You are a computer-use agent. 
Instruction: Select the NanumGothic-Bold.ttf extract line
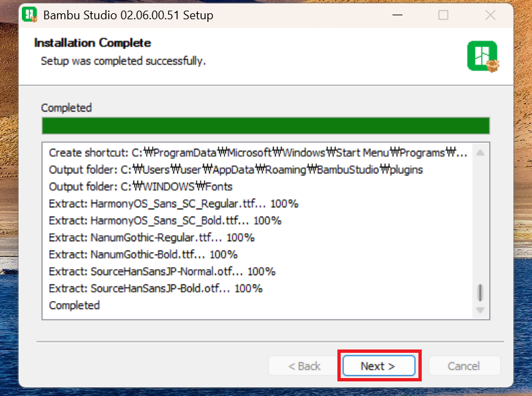tap(143, 254)
